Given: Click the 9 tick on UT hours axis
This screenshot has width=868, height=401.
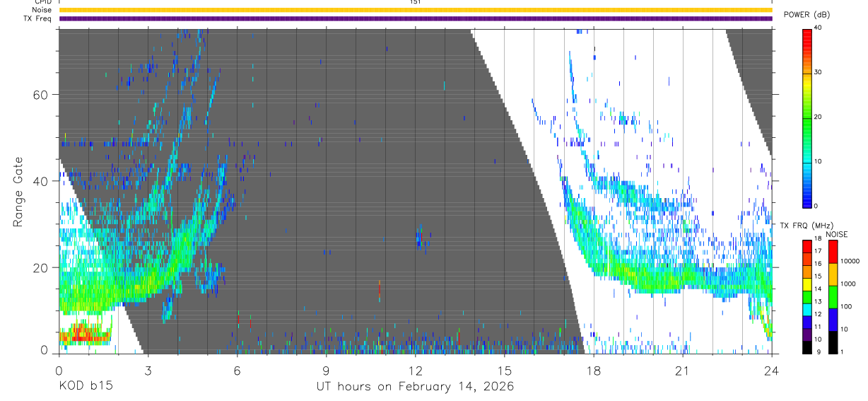Looking at the screenshot, I should tap(326, 370).
